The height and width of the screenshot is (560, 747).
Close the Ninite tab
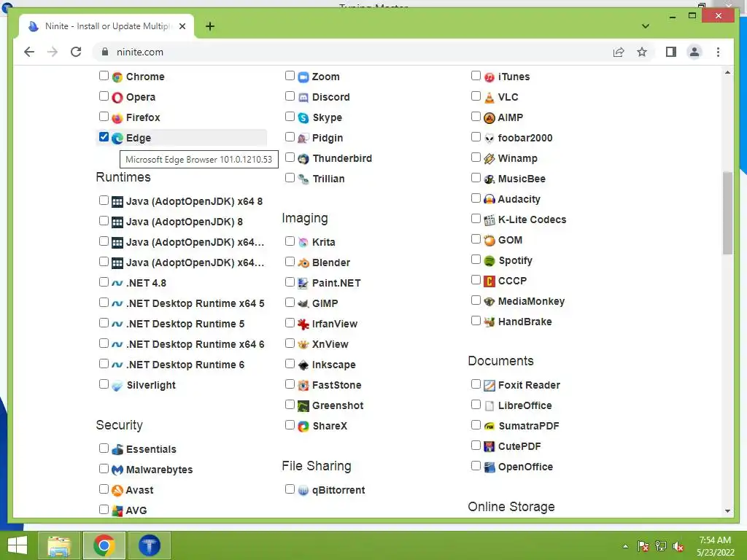click(182, 26)
